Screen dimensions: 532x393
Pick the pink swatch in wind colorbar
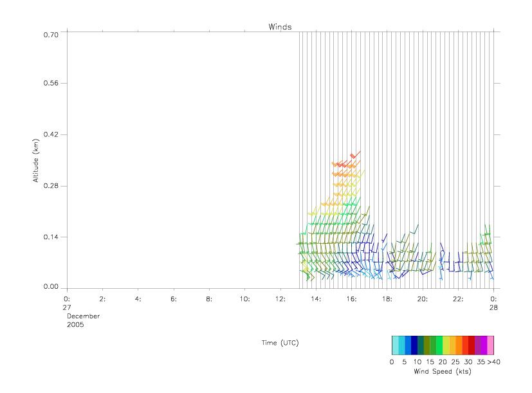[x=490, y=345]
